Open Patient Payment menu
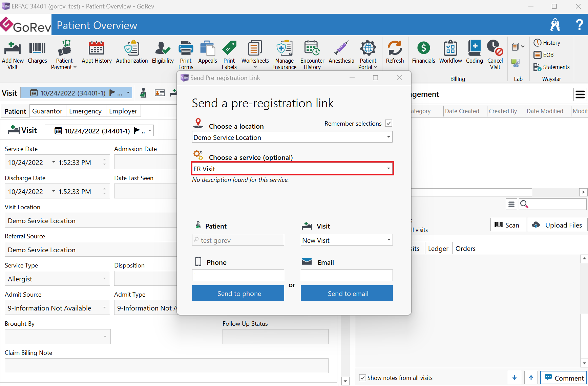588x386 pixels. click(64, 55)
